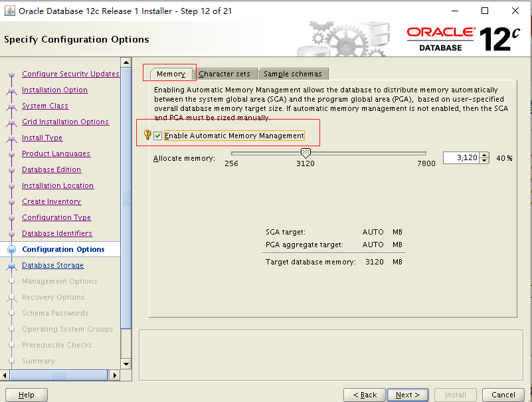Viewport: 532px width, 402px height.
Task: Click the installer icon in the title bar
Action: click(9, 11)
